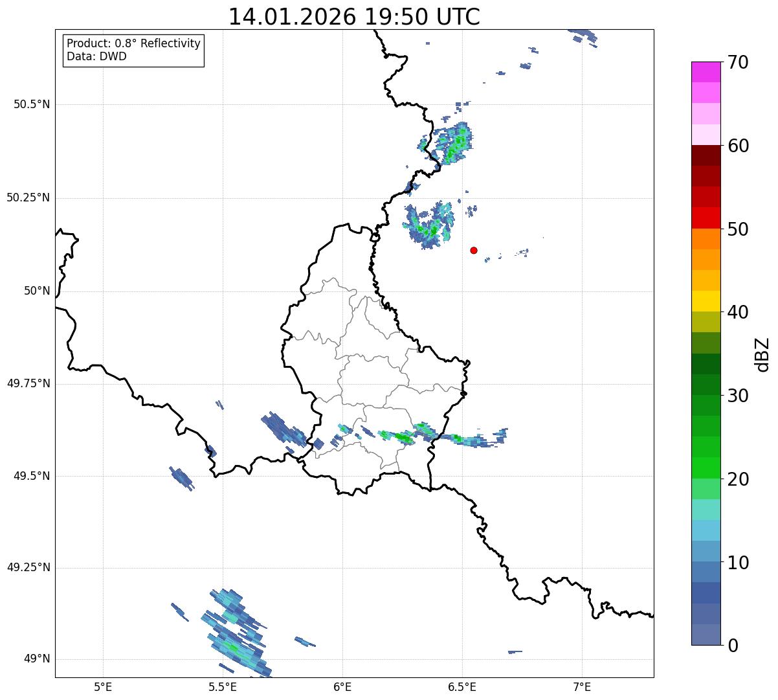The image size is (778, 700).
Task: Click the latitude label 49.5°N
Action: (32, 477)
